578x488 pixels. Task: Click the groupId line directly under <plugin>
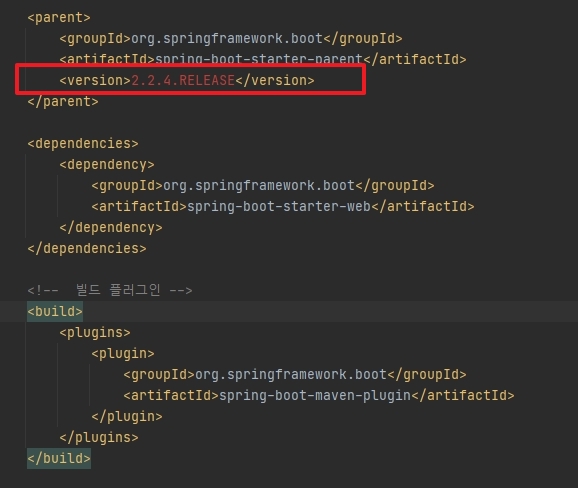(295, 374)
